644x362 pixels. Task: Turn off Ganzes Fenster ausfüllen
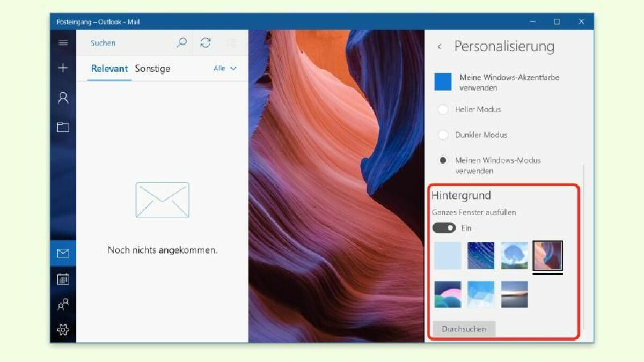[444, 227]
